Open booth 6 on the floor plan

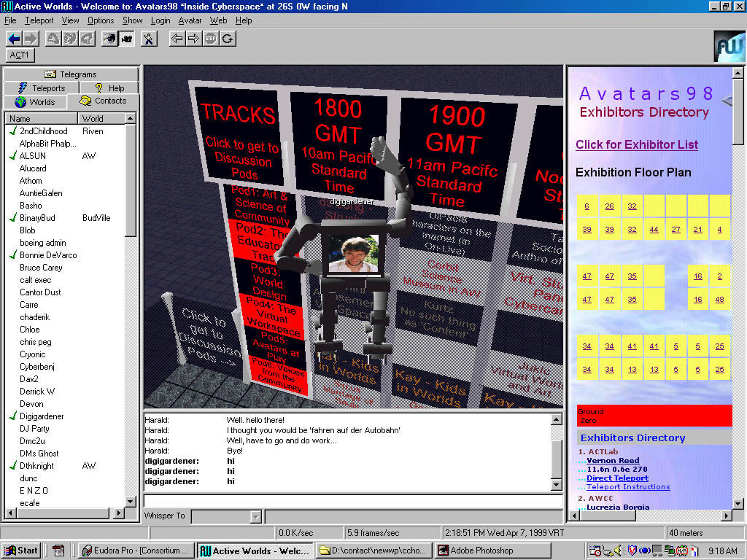pos(587,206)
